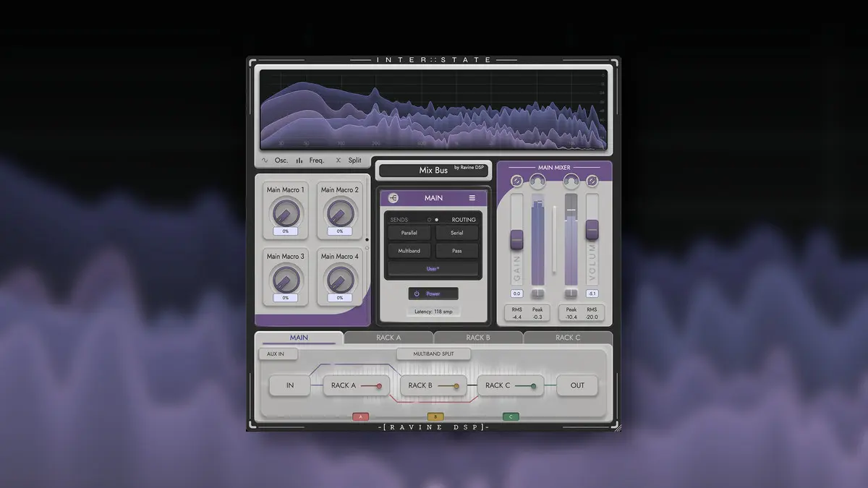The width and height of the screenshot is (868, 488).
Task: Switch to the MAIN tab
Action: coord(299,338)
